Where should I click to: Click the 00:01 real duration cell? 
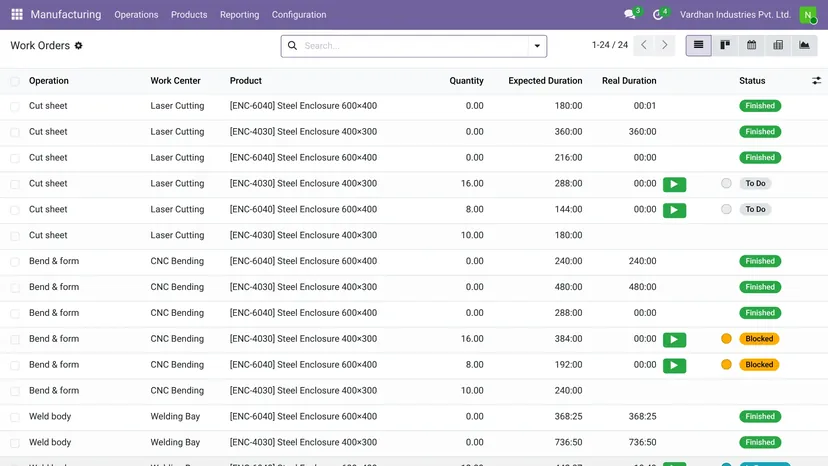pyautogui.click(x=645, y=106)
